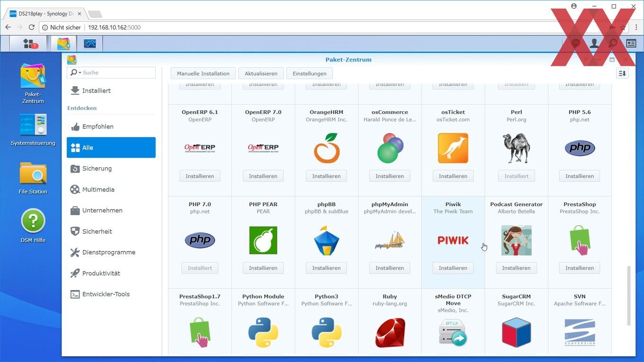This screenshot has height=362, width=644.
Task: Open the PrestaShop package icon
Action: [x=580, y=240]
